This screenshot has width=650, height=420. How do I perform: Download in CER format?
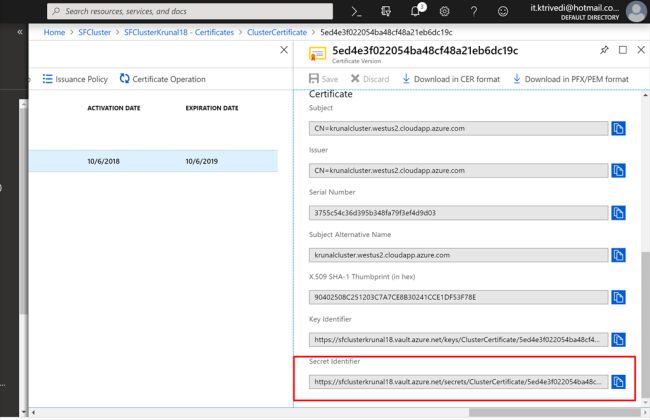[451, 79]
